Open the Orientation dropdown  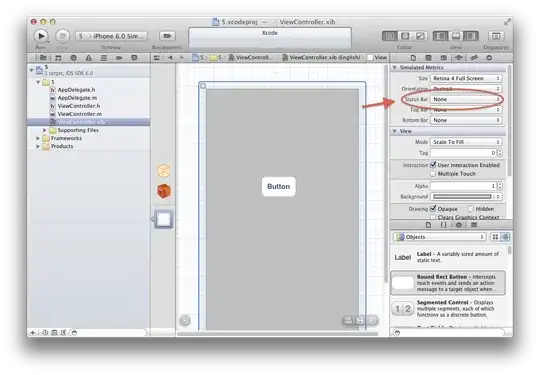[x=466, y=89]
